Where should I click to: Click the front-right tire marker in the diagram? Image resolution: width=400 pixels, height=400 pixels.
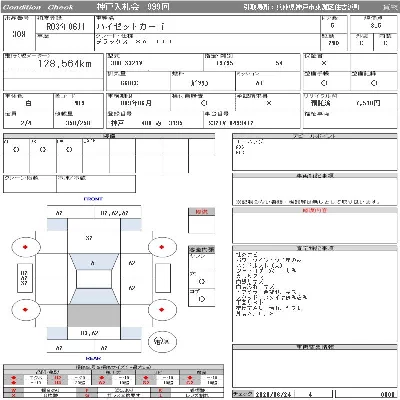pyautogui.click(x=162, y=247)
